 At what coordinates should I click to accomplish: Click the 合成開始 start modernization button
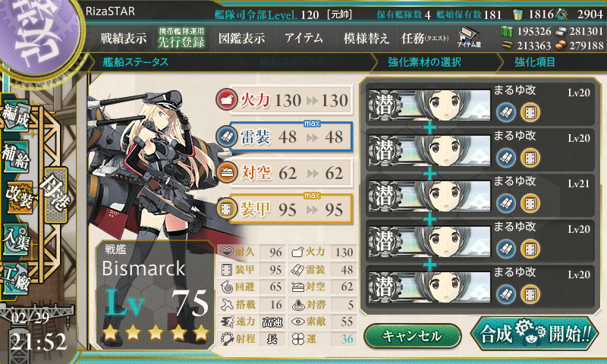pos(535,334)
